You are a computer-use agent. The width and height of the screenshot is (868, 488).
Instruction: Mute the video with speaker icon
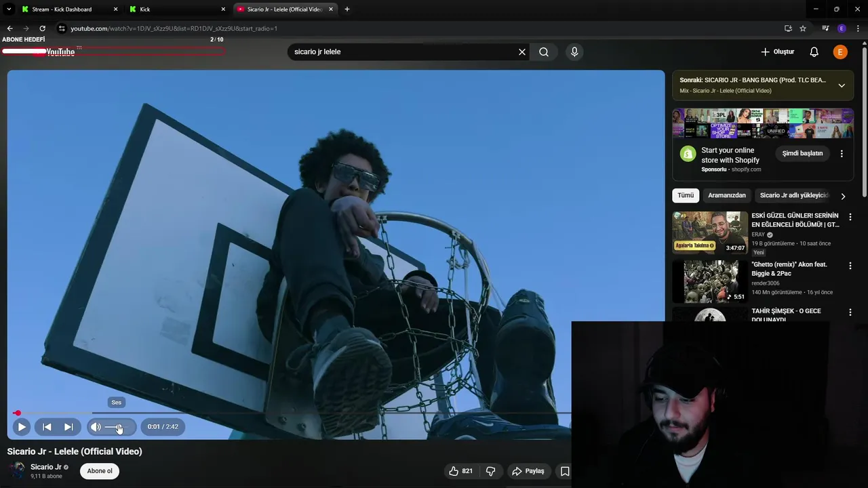[96, 427]
